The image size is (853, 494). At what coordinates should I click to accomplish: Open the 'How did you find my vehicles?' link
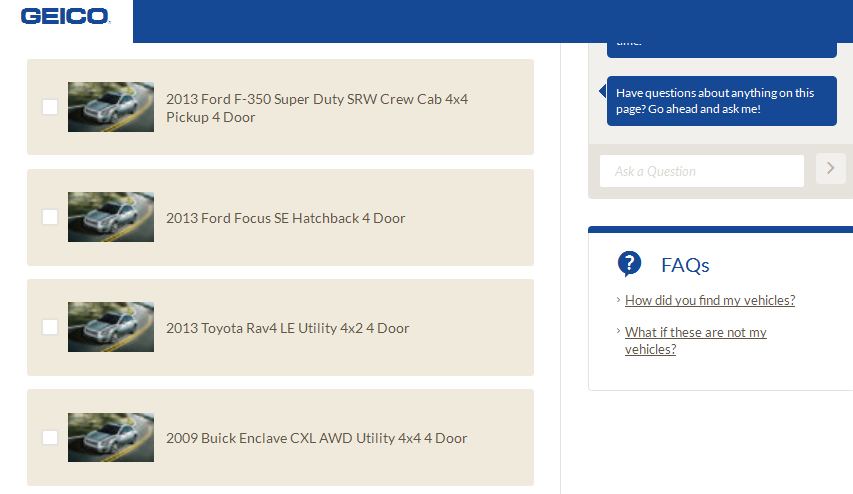(710, 300)
